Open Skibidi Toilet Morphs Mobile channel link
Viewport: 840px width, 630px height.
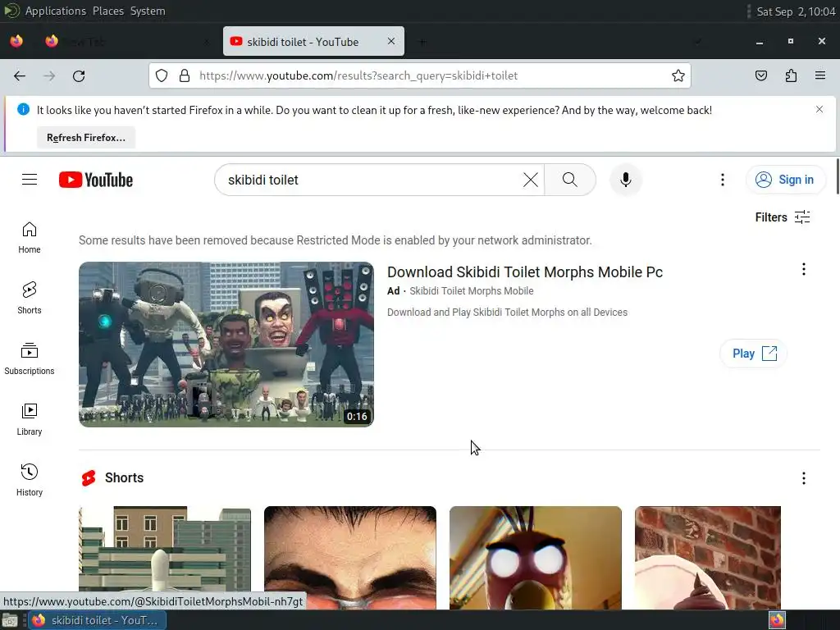click(472, 291)
